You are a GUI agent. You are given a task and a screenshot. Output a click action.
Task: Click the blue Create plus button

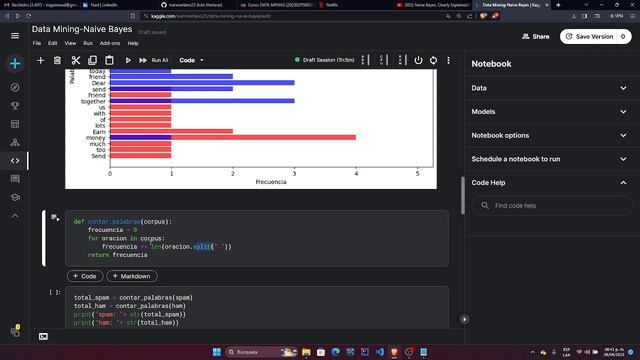pos(15,64)
